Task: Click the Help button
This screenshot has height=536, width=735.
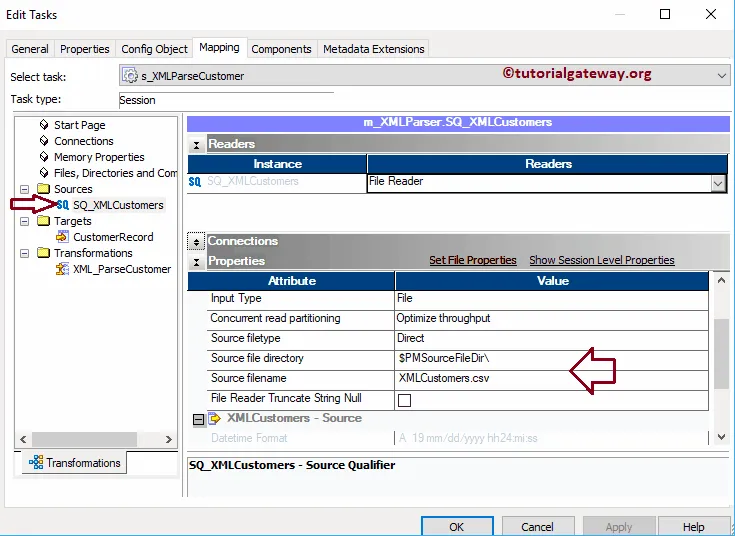Action: [693, 527]
